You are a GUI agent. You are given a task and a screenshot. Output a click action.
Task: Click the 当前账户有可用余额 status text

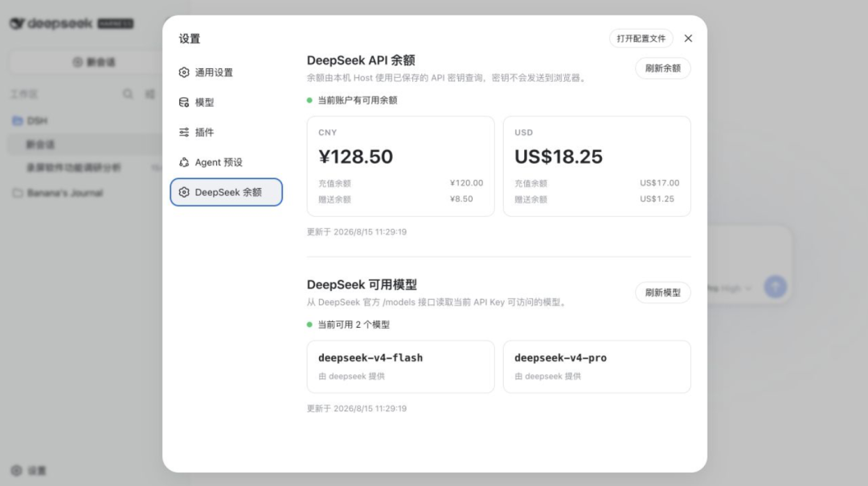click(x=358, y=100)
